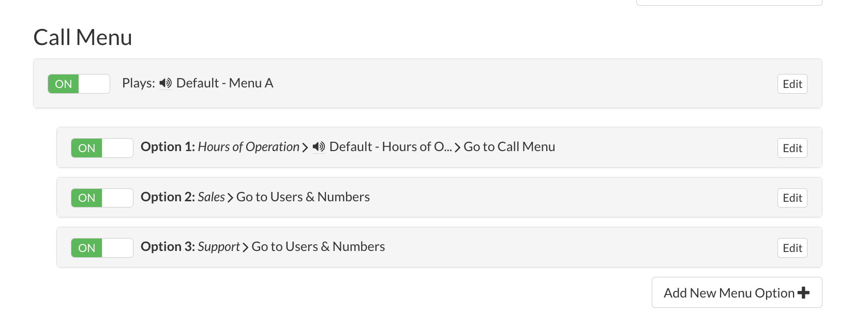Click Default - Hours of O... audio name
Screen dimensions: 868x326
tap(391, 147)
